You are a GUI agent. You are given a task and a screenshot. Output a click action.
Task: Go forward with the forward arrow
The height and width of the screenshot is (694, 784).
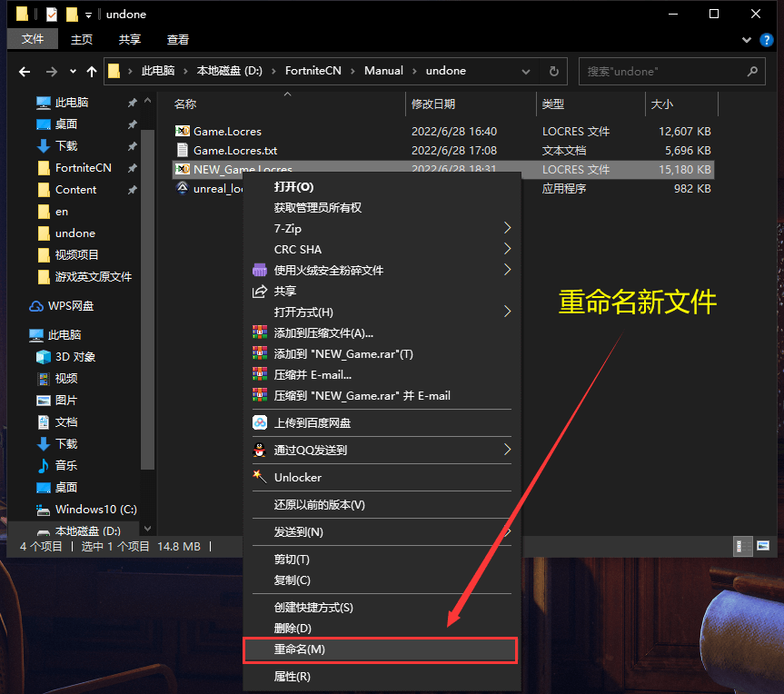click(x=51, y=72)
